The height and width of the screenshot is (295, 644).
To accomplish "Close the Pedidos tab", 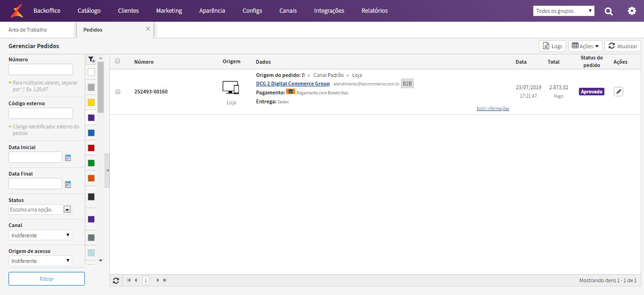I will click(148, 29).
